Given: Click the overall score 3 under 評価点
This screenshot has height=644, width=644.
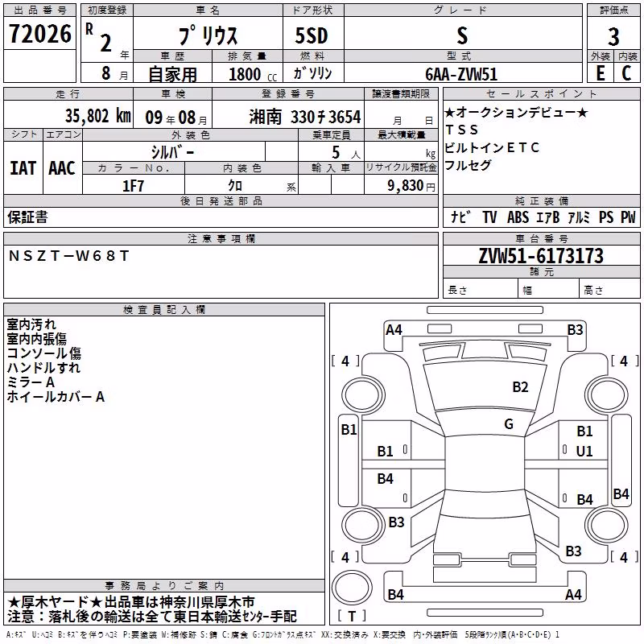Looking at the screenshot, I should pyautogui.click(x=613, y=37).
